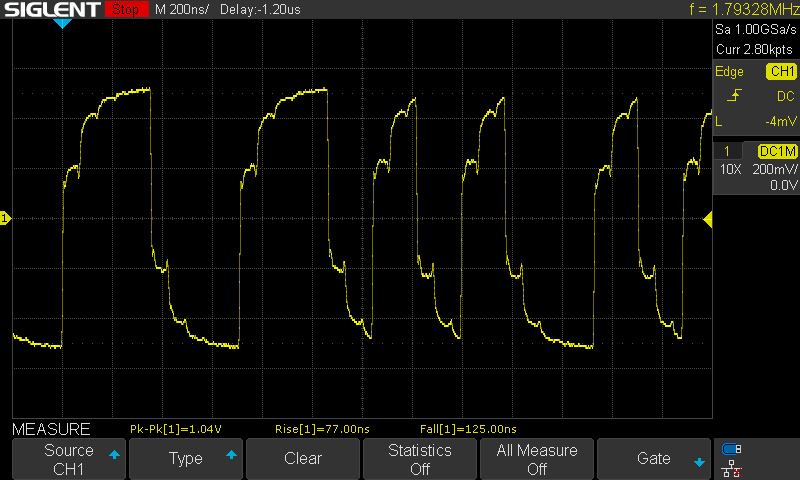Viewport: 800px width, 480px height.
Task: Click the USB connection status icon
Action: click(732, 449)
